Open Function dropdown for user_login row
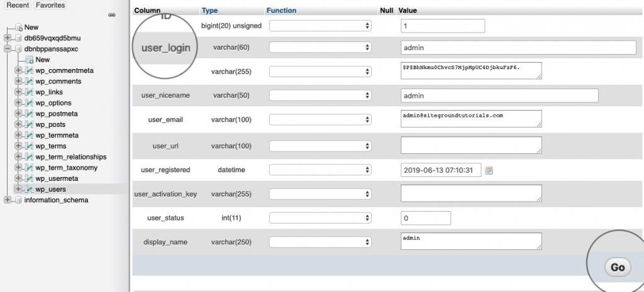 pos(320,48)
